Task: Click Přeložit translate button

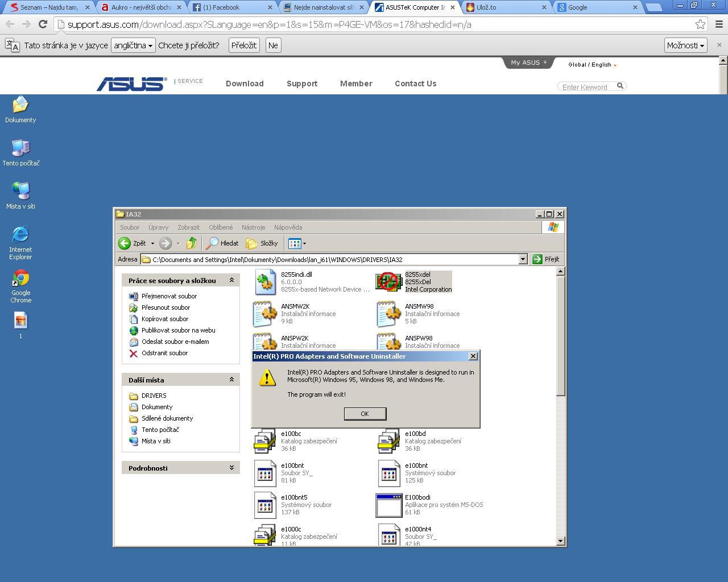Action: 244,45
